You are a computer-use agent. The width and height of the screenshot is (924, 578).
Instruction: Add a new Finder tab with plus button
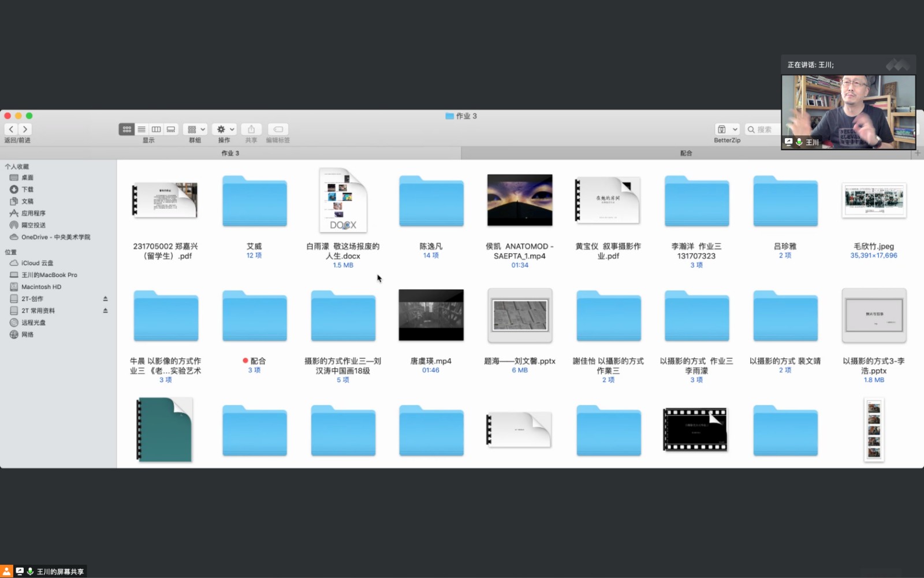918,153
